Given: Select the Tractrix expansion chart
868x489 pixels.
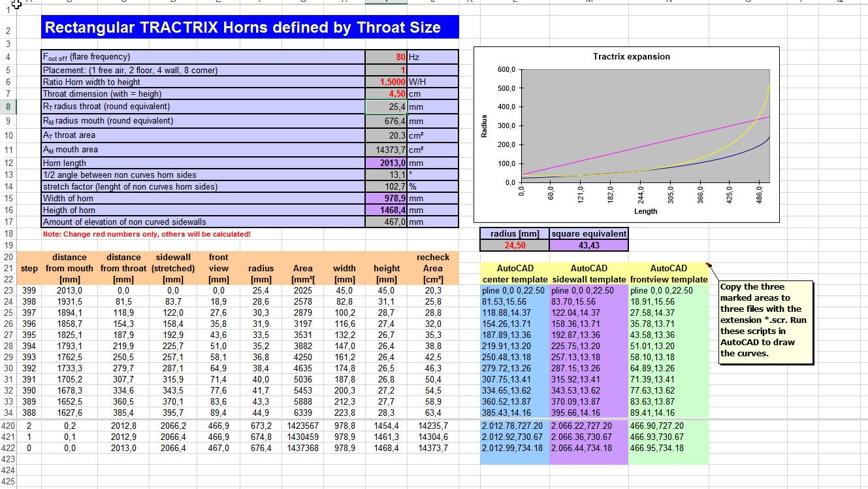Looking at the screenshot, I should click(626, 134).
